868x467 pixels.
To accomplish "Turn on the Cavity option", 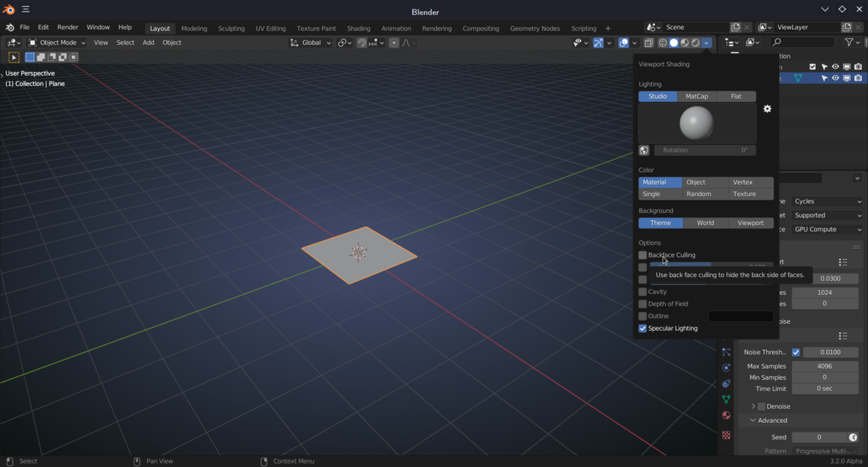I will [643, 292].
